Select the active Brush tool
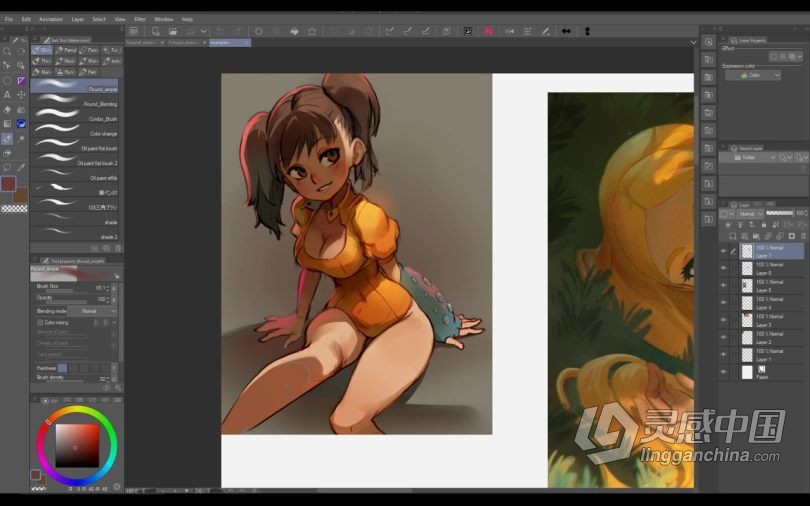The image size is (810, 506). pyautogui.click(x=7, y=139)
